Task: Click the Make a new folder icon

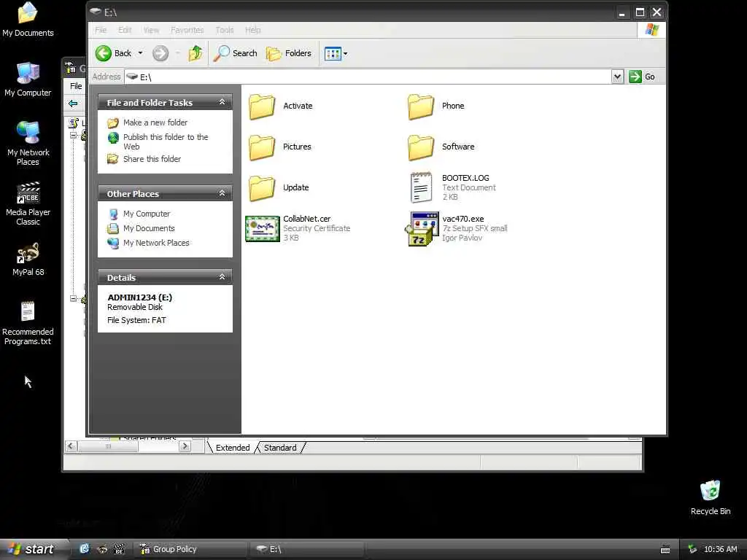Action: tap(113, 122)
